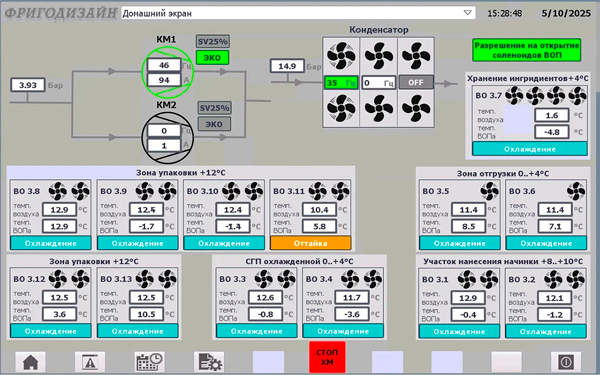Click second fan icon of ВО 3.13
The width and height of the screenshot is (600, 375).
pyautogui.click(x=167, y=279)
